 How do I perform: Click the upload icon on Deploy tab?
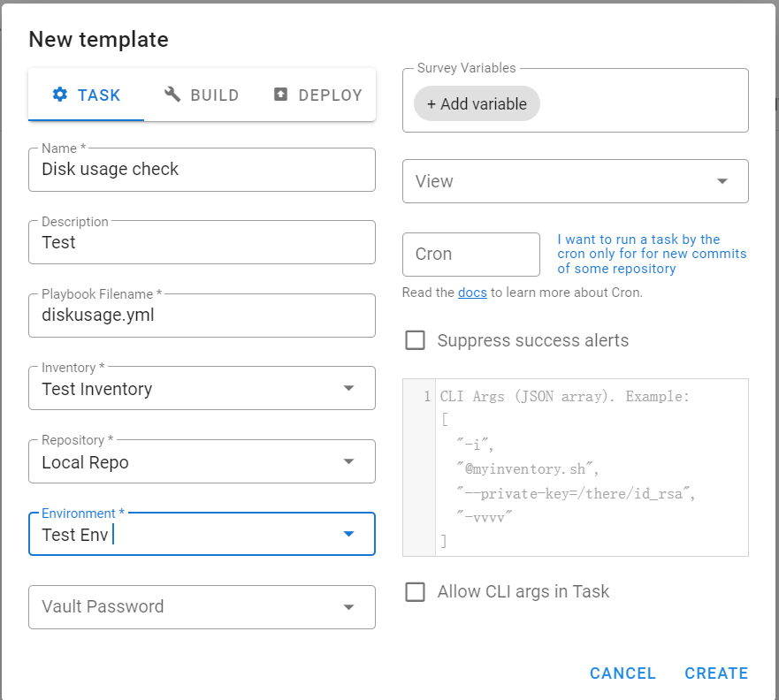(x=281, y=95)
